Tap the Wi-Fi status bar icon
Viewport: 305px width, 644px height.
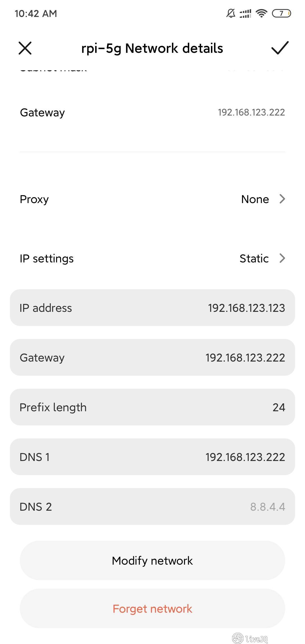tap(262, 13)
